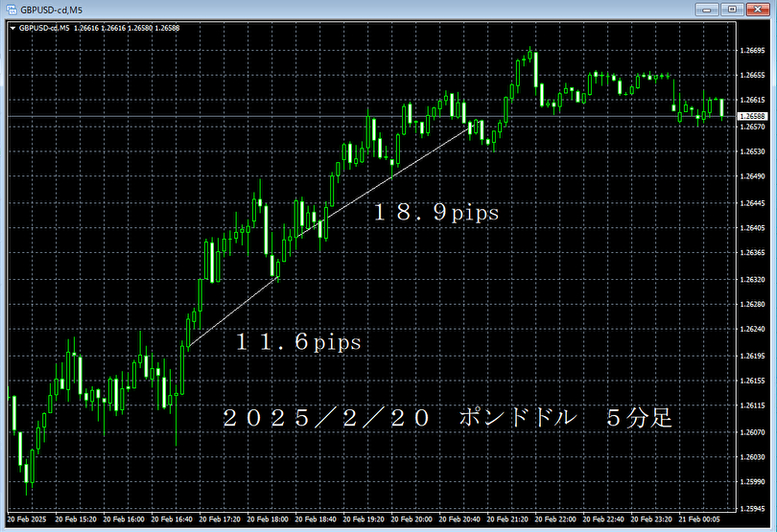Click the price scale label 1.26240
Image resolution: width=777 pixels, height=532 pixels.
[x=752, y=329]
